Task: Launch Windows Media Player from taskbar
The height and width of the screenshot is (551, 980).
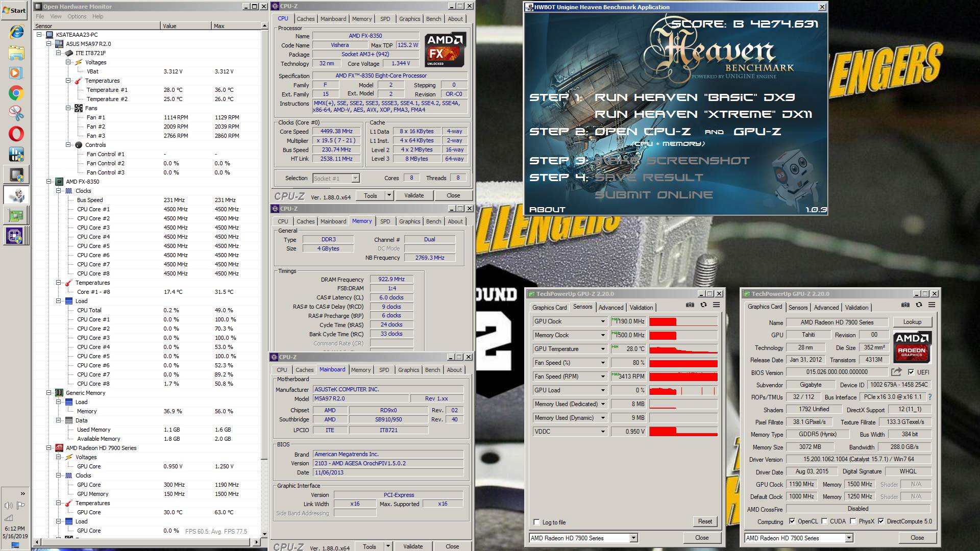Action: (16, 73)
